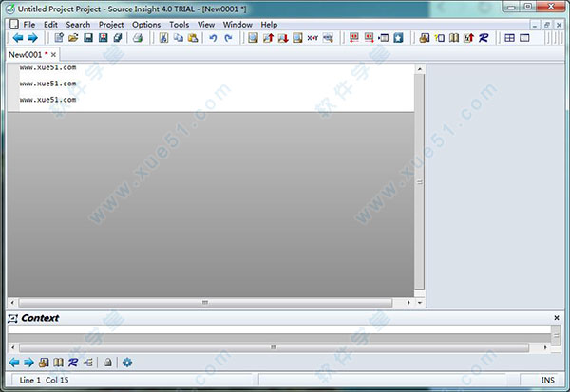Open a file using the folder icon
Image resolution: width=570 pixels, height=392 pixels.
[73, 38]
